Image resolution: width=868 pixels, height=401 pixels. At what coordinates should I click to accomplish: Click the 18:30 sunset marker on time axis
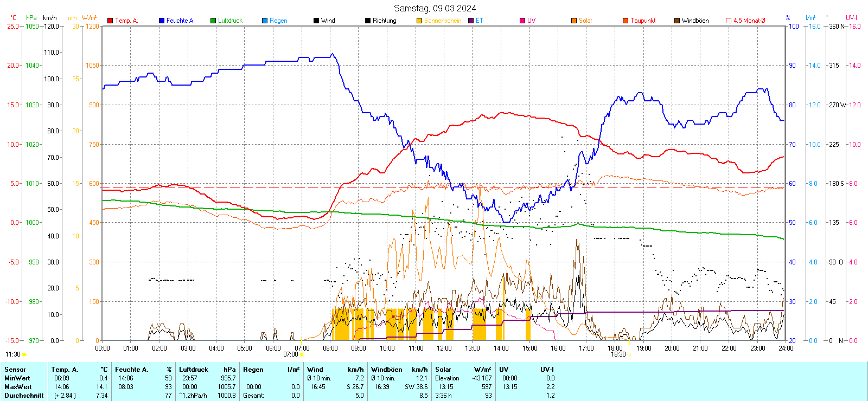(618, 354)
